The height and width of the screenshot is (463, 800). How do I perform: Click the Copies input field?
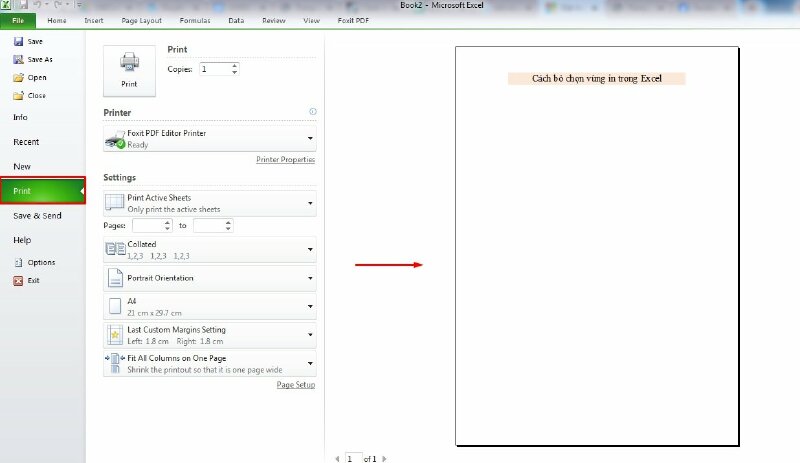tap(215, 69)
